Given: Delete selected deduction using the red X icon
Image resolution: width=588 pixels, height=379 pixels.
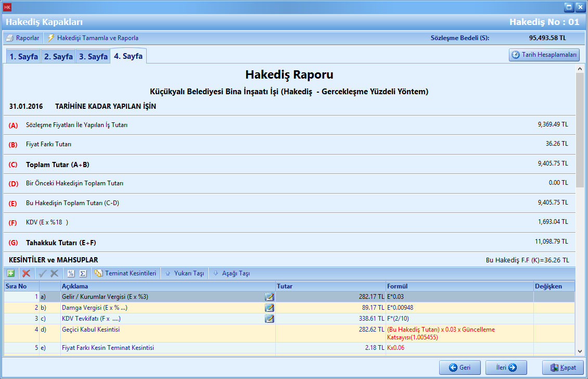Looking at the screenshot, I should coord(25,273).
